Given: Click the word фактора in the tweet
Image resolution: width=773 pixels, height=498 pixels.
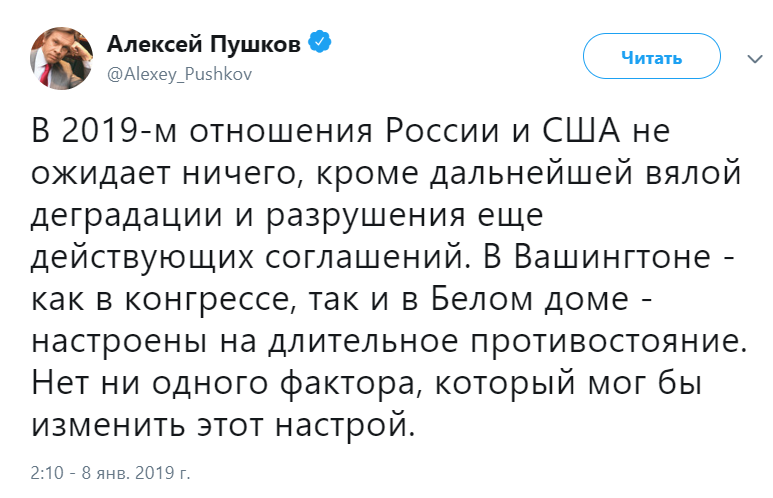Looking at the screenshot, I should (348, 384).
